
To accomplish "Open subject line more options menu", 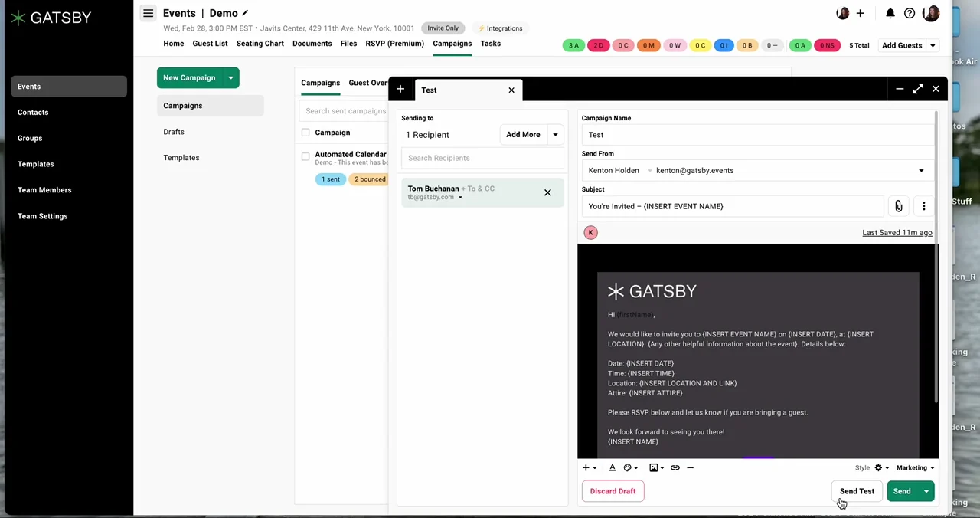I will [x=923, y=206].
